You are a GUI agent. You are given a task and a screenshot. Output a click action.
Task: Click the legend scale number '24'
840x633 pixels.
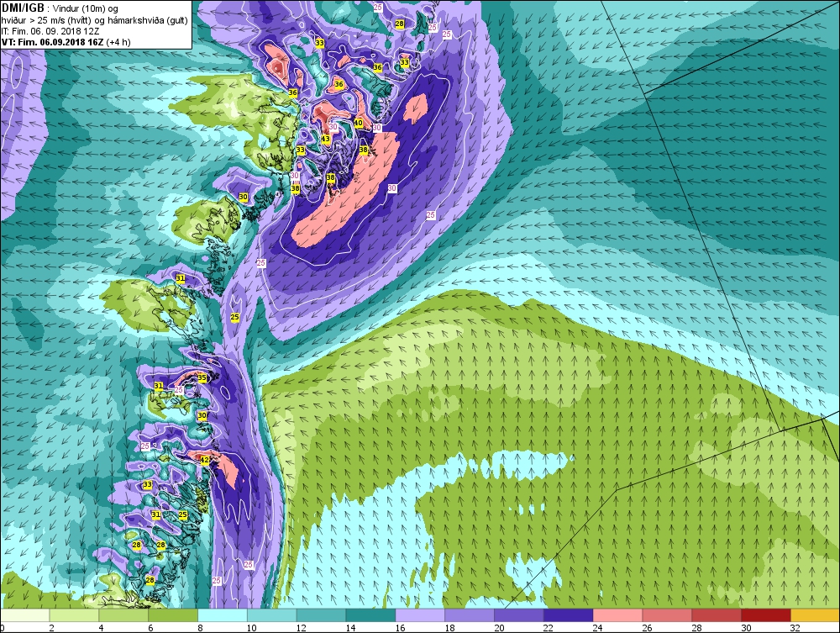(598, 628)
